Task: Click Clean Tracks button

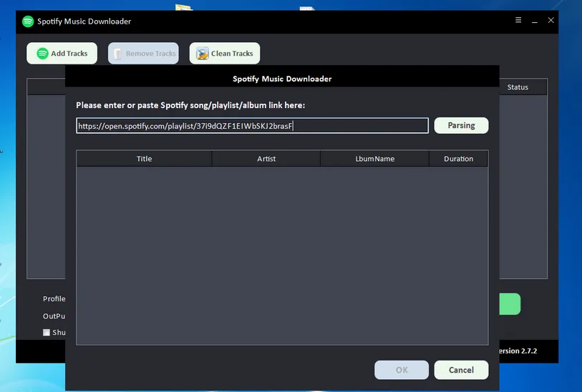Action: [225, 54]
